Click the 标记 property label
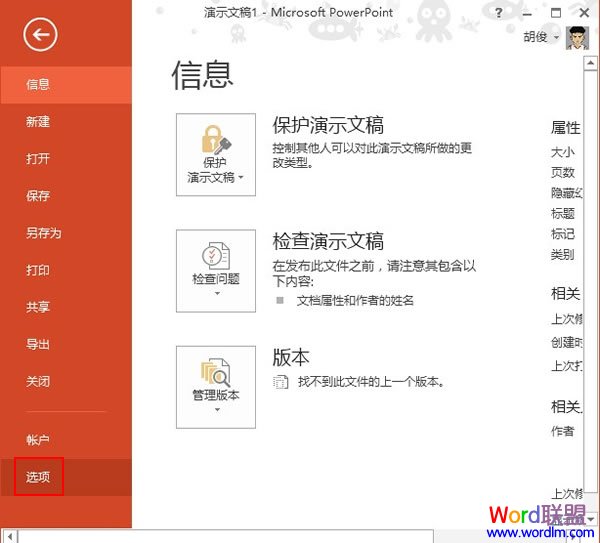This screenshot has height=543, width=600. pos(562,233)
